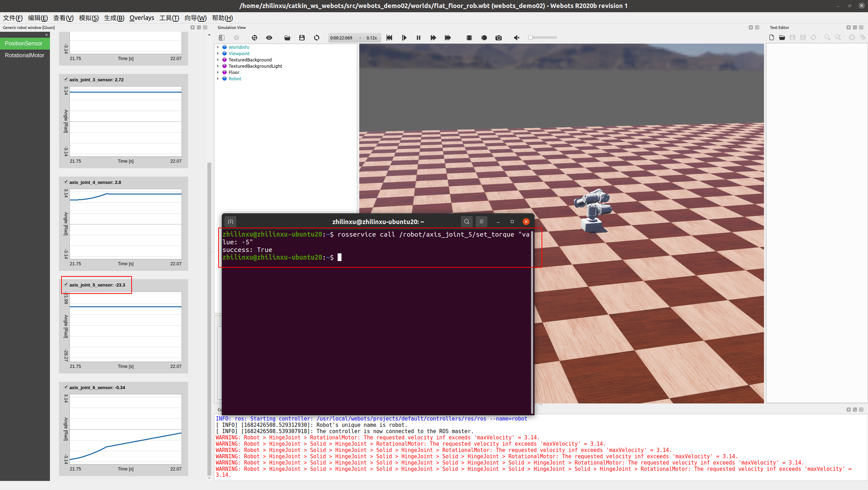Open the search icon in the terminal window

[x=466, y=221]
